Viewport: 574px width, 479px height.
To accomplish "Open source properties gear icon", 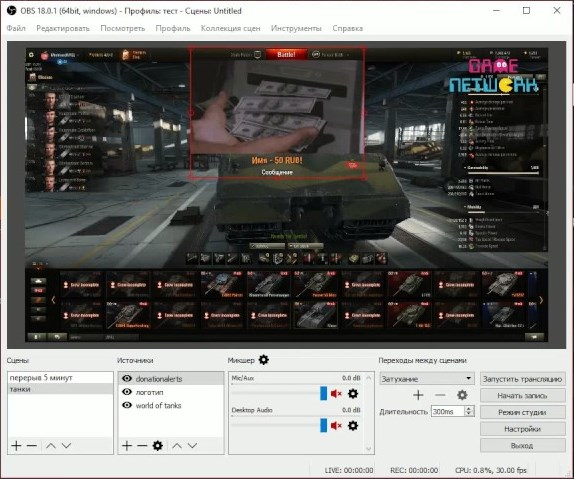I will coord(158,446).
